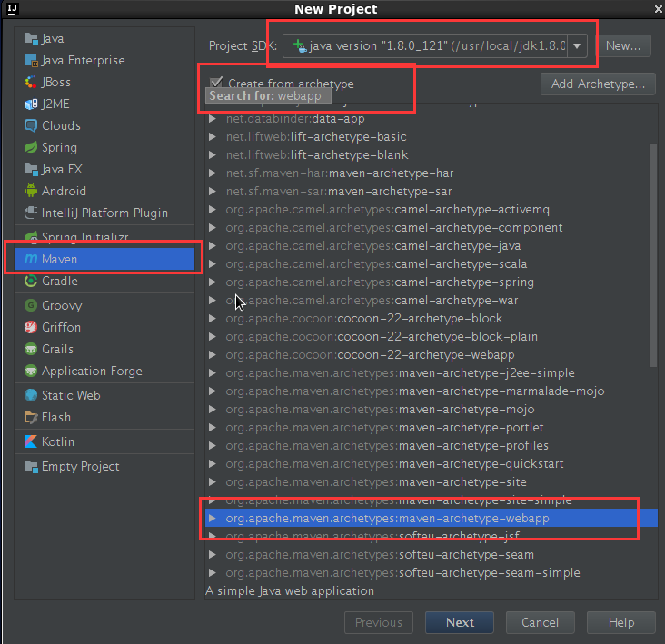
Task: Open the Project SDK dropdown arrow
Action: tap(577, 45)
